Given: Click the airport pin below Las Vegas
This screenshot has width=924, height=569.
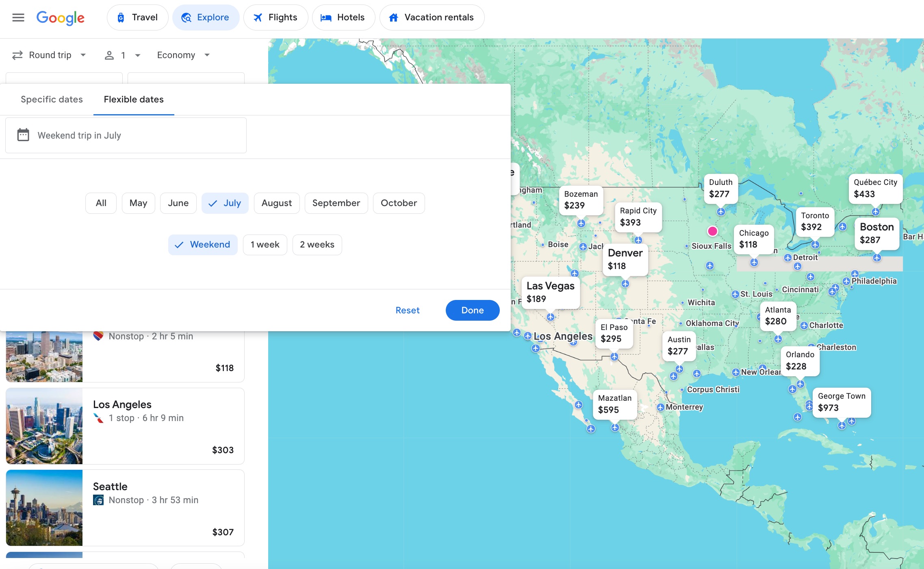Looking at the screenshot, I should [x=550, y=317].
